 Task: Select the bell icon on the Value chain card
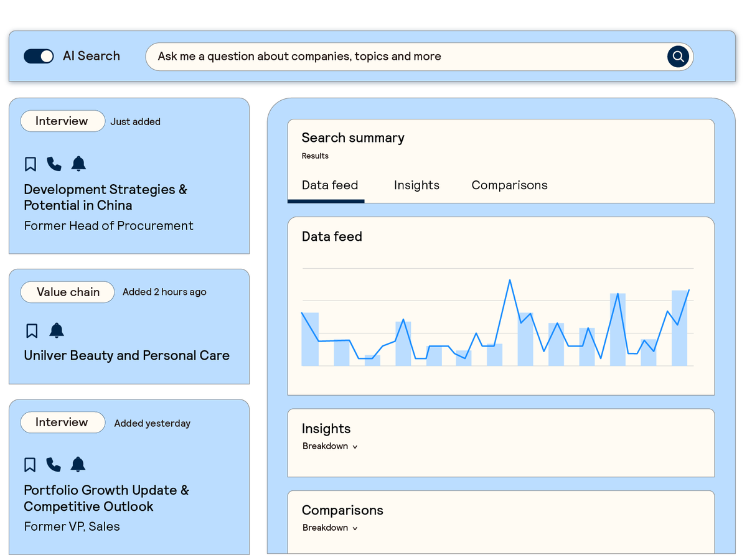point(57,330)
